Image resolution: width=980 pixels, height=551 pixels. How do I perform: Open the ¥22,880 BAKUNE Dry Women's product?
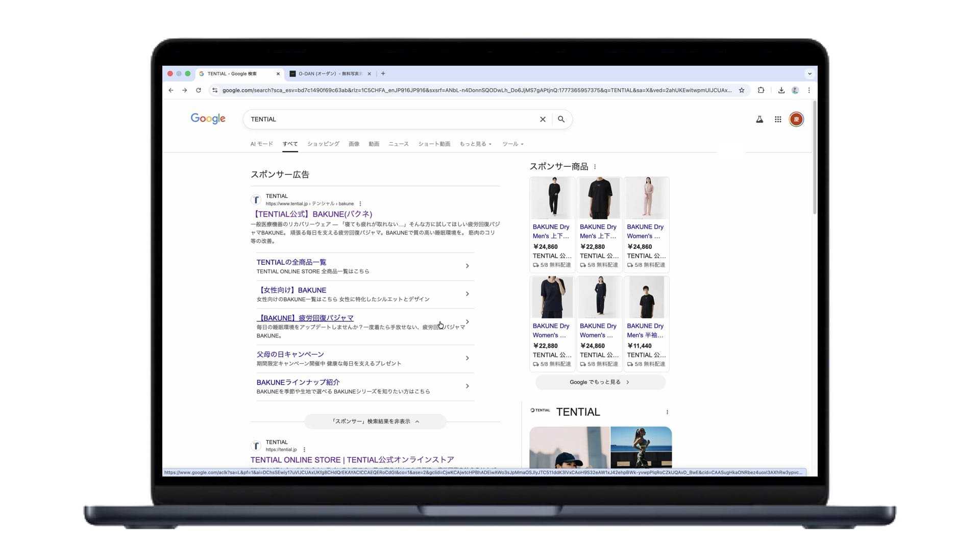pyautogui.click(x=552, y=323)
